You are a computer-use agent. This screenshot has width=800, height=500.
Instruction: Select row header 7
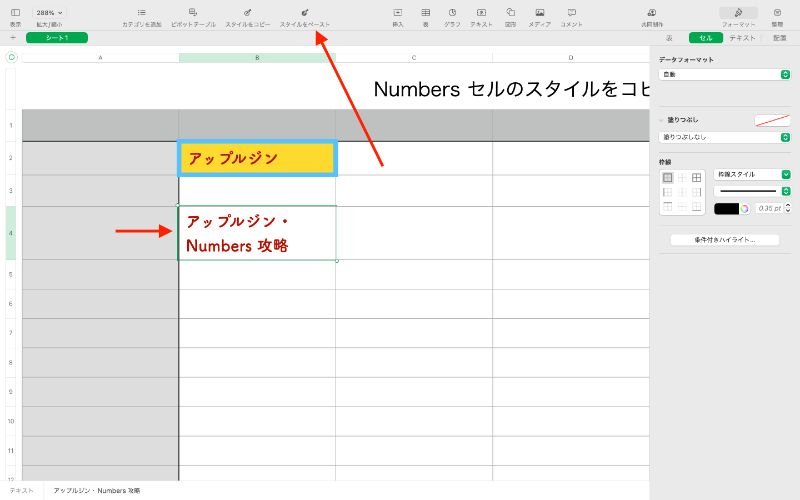point(11,333)
